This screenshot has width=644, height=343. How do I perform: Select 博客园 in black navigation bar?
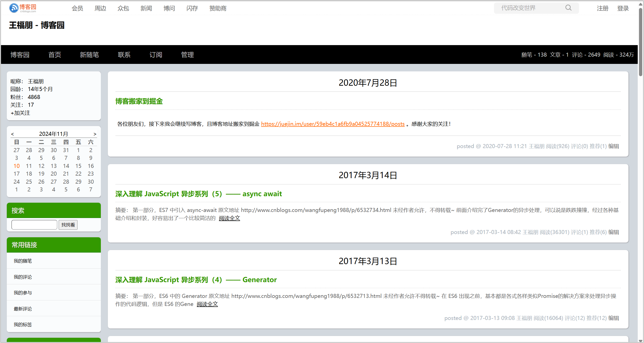tap(20, 55)
